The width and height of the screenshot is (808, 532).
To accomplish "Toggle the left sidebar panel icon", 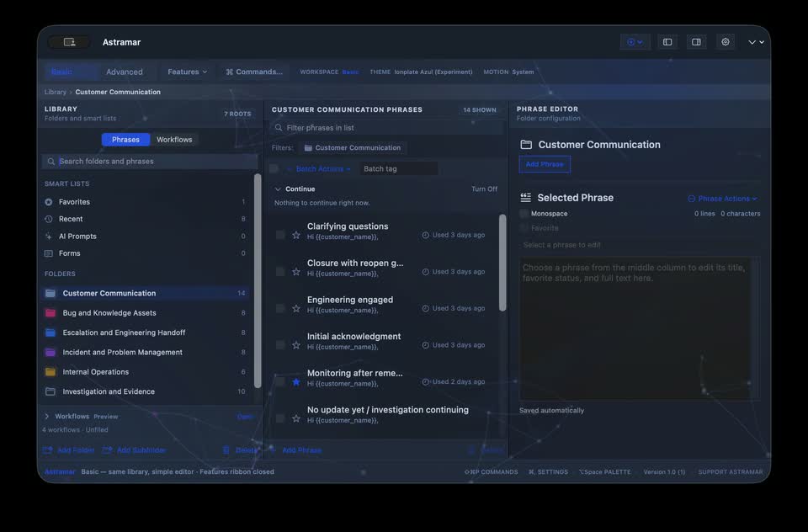I will 667,42.
